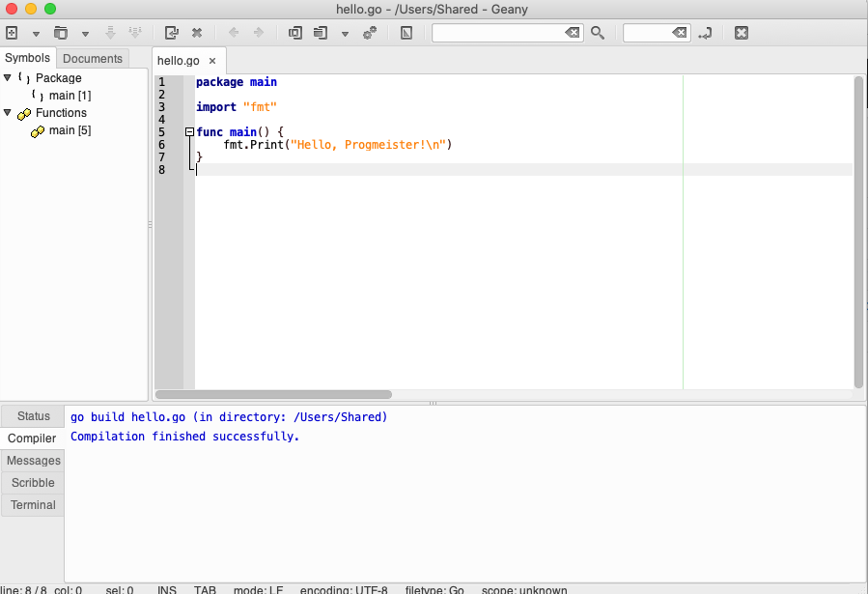This screenshot has height=594, width=868.
Task: Quit Geany using the toolbar quit icon
Action: click(742, 33)
